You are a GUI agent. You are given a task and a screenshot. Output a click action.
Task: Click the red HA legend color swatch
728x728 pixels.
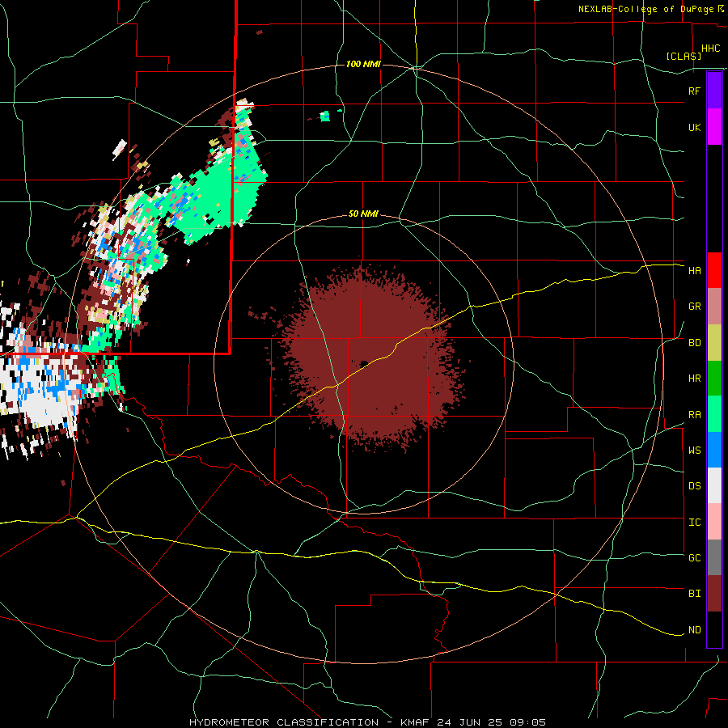tap(714, 270)
